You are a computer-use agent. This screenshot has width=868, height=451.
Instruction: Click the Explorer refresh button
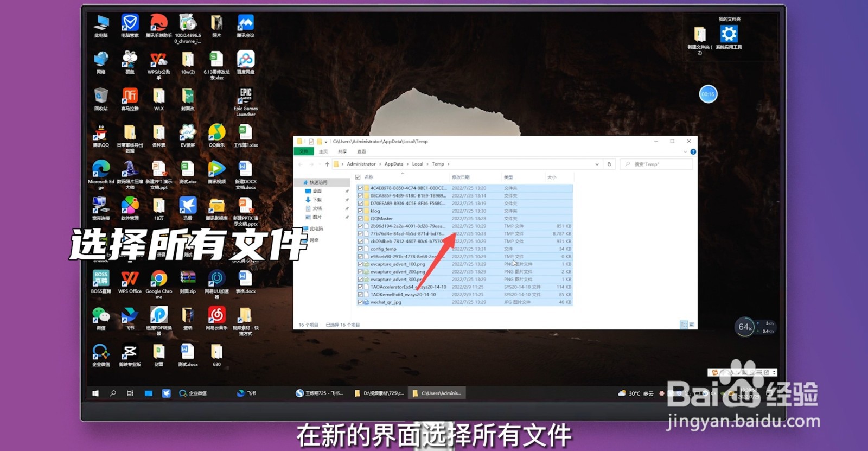[x=609, y=164]
